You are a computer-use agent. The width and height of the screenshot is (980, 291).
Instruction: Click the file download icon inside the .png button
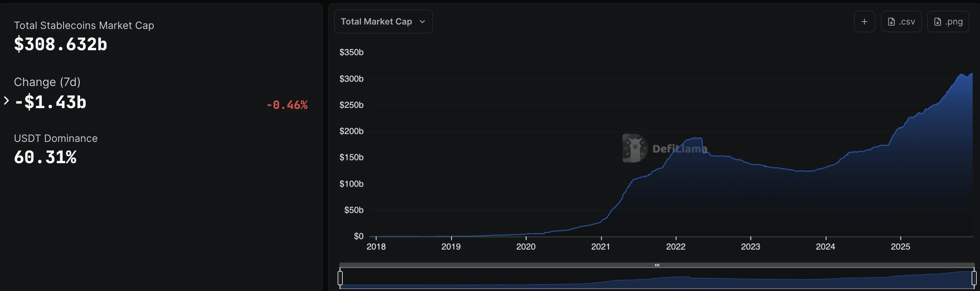point(938,22)
